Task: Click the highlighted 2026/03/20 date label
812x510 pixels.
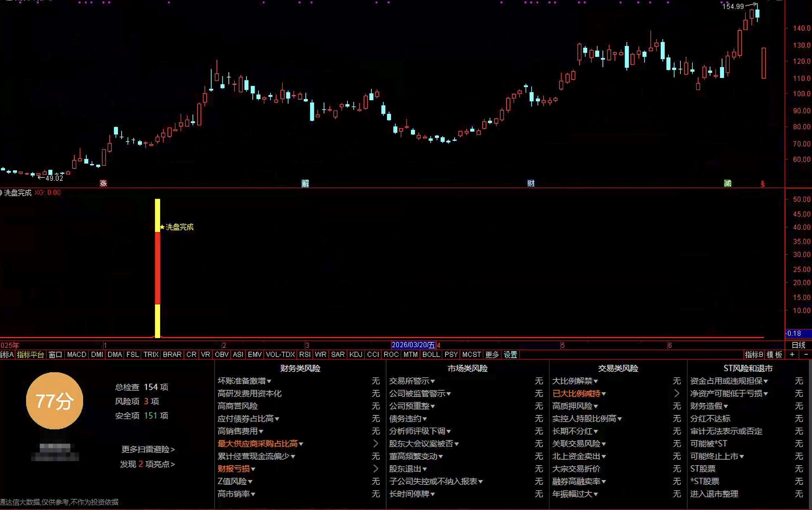Action: (413, 345)
